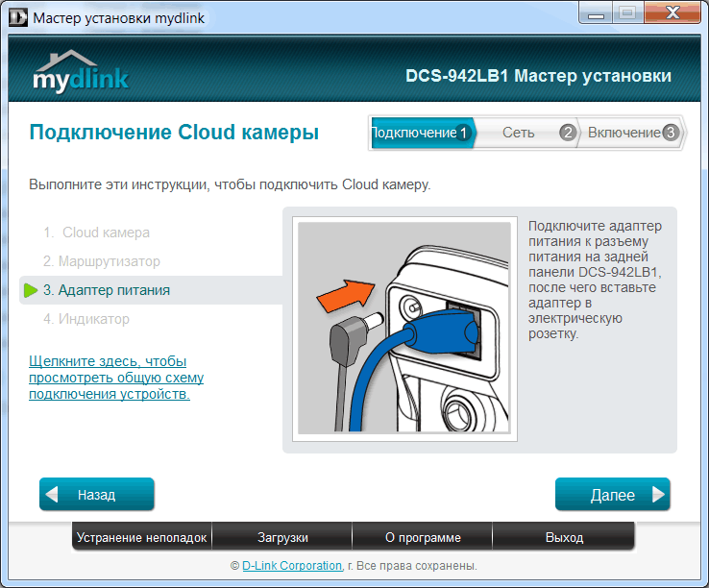This screenshot has height=588, width=709.
Task: Click the Подключение step 1 tab
Action: (422, 133)
